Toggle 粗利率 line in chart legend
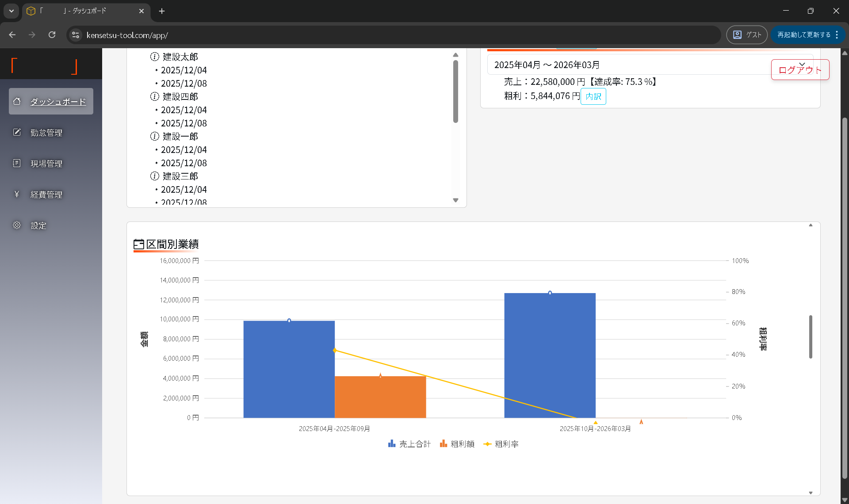849x504 pixels. tap(501, 444)
